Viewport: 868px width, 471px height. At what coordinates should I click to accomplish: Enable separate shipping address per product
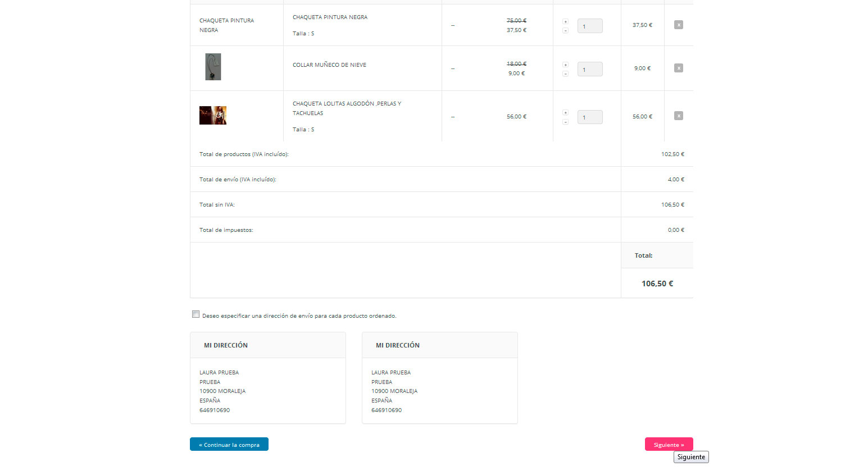[196, 314]
